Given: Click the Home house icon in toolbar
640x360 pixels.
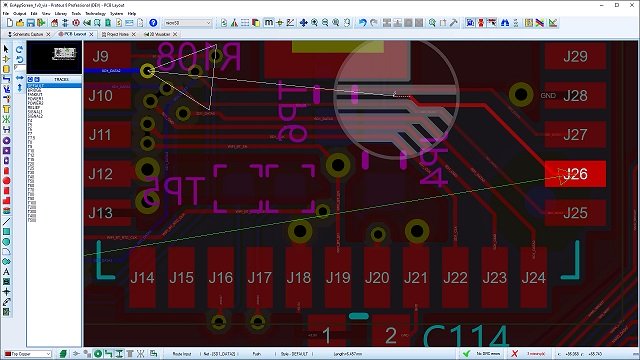Looking at the screenshot, I should click(x=54, y=23).
